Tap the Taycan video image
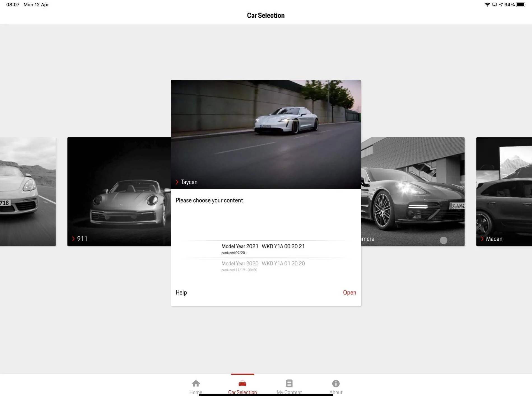Screen dimensions: 532x399 (x=266, y=134)
